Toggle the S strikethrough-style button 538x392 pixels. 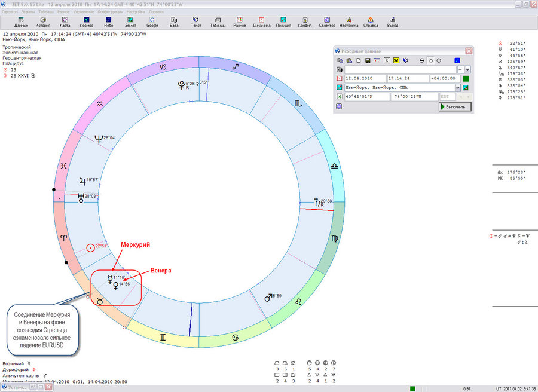pos(422,60)
